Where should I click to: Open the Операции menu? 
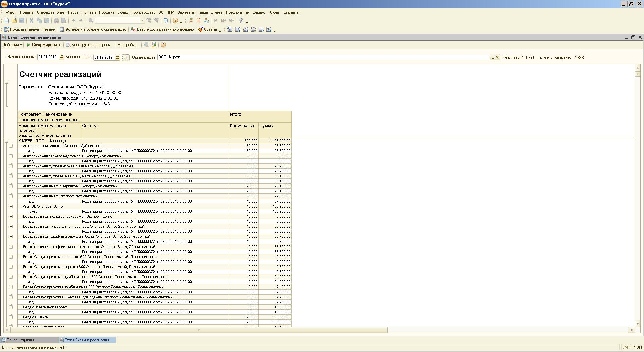tap(45, 12)
